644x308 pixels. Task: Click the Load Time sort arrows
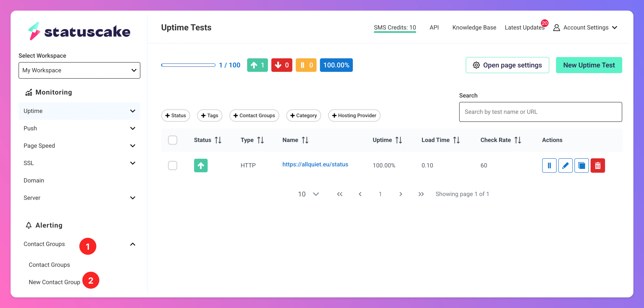[456, 140]
